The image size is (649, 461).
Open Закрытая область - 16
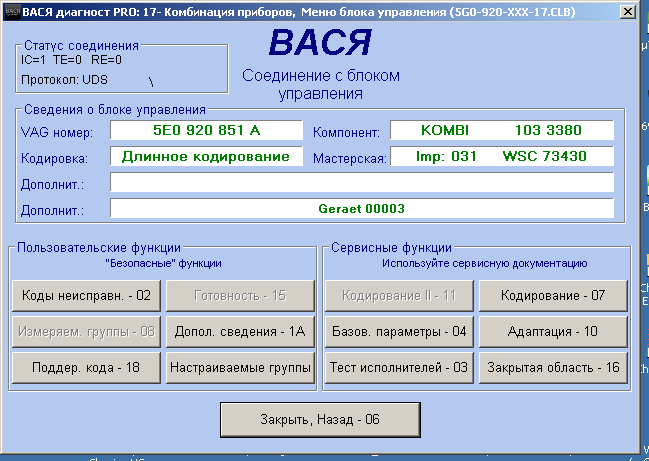[553, 367]
